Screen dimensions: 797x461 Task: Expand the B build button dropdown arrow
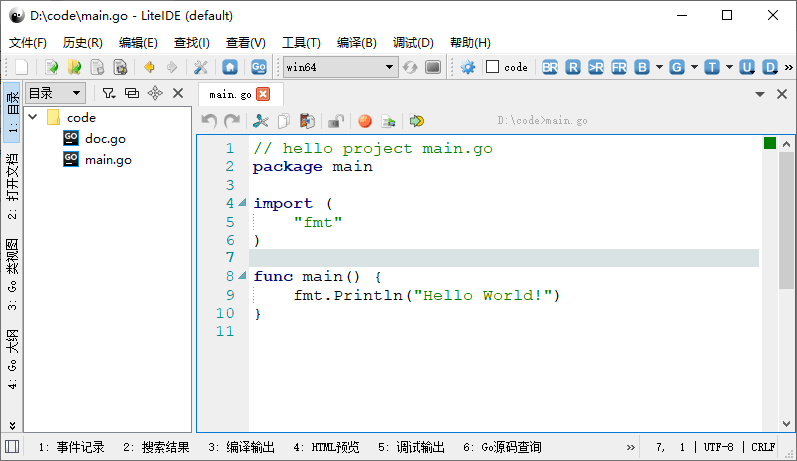659,67
